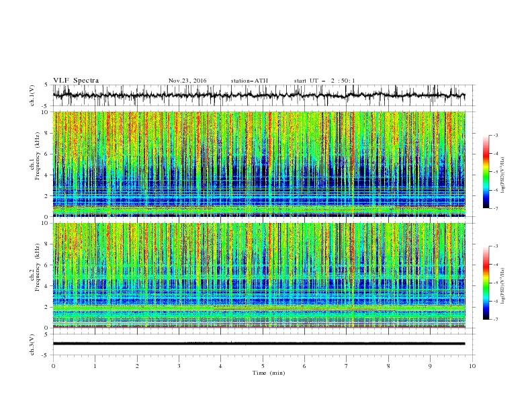The image size is (532, 411).
Task: Click the "-5" label on upper colorbar
Action: (496, 172)
